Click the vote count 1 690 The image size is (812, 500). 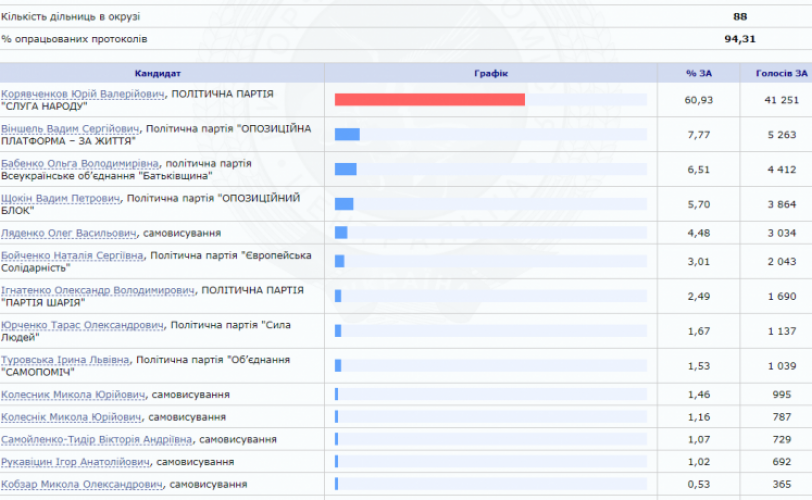(x=781, y=296)
